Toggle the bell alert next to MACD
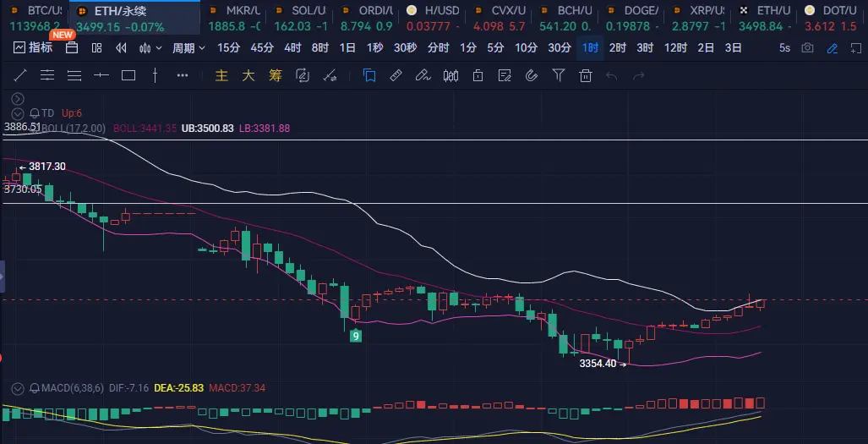 [35, 388]
